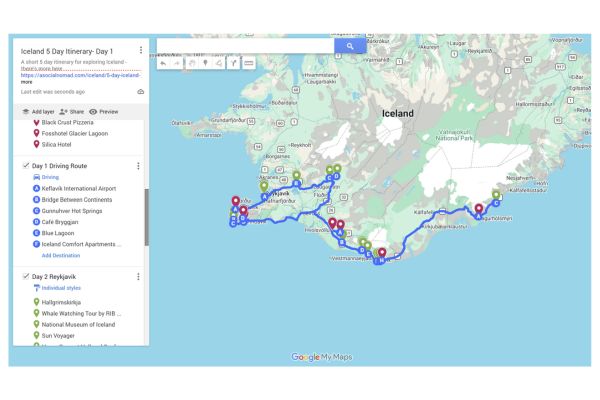Click the Vatnajökull National Park map label
Image resolution: width=600 pixels, height=400 pixels.
pyautogui.click(x=454, y=136)
